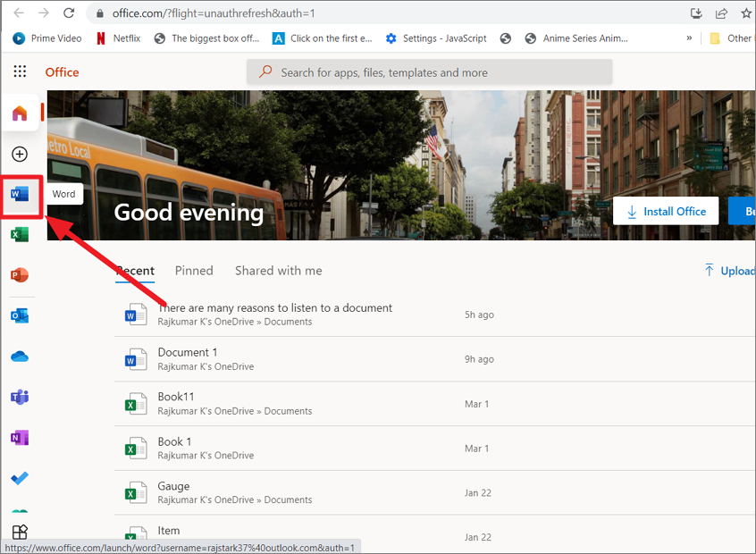Viewport: 756px width, 554px height.
Task: Click '5h ago' timestamp
Action: coord(479,315)
